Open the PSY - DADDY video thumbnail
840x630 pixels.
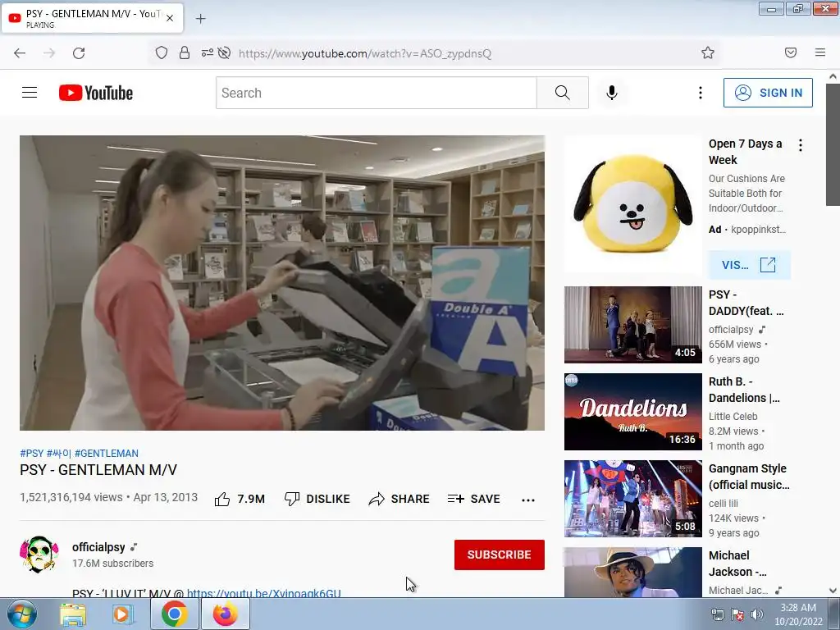[632, 325]
